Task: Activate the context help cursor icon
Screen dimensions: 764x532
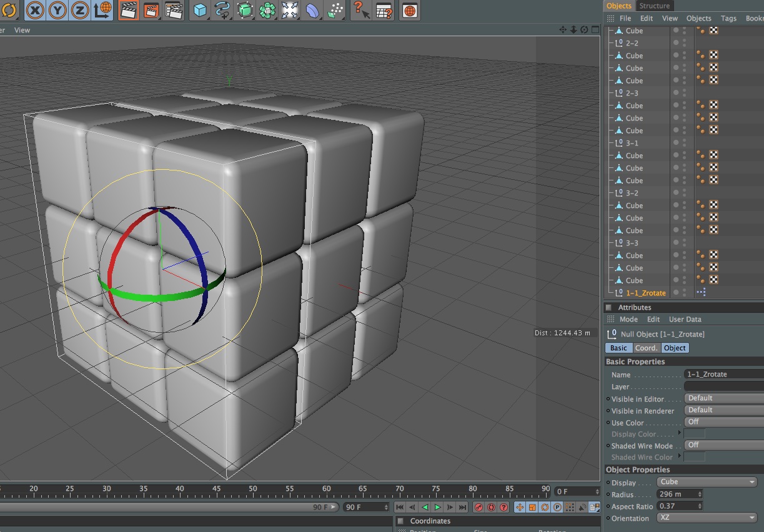Action: point(361,10)
